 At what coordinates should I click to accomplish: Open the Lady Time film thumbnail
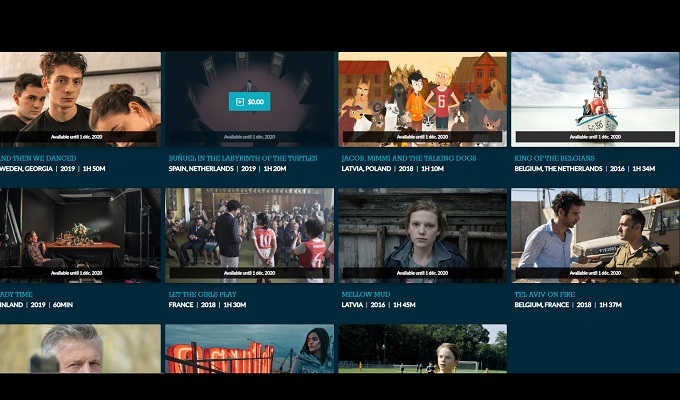[x=80, y=236]
